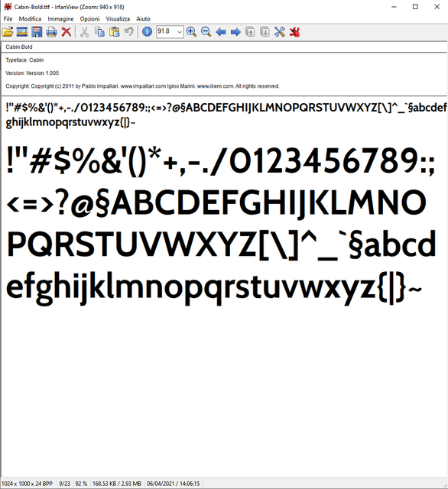Open the image Information icon
448x489 pixels.
click(x=147, y=32)
